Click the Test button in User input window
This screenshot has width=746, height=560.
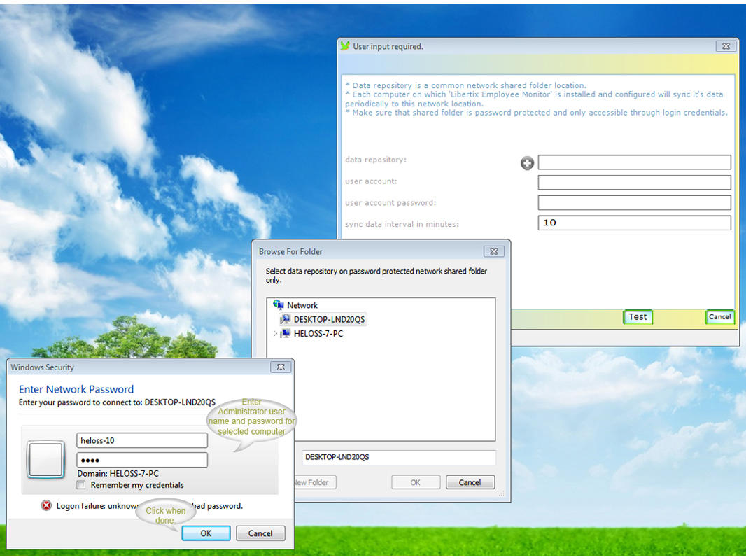click(638, 317)
